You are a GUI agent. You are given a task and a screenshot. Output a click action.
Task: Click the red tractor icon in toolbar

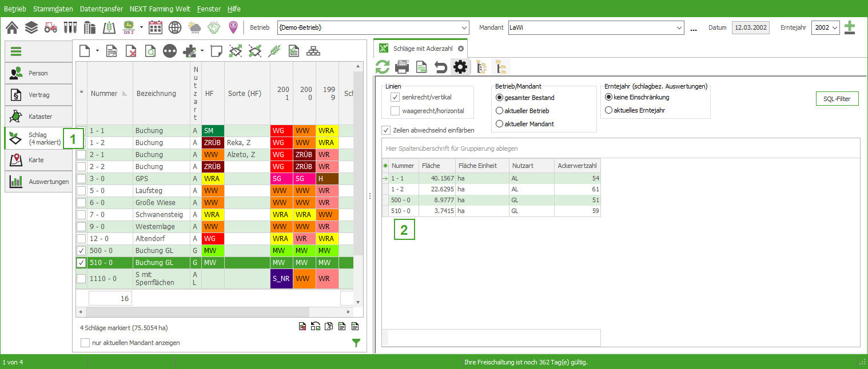pyautogui.click(x=51, y=27)
